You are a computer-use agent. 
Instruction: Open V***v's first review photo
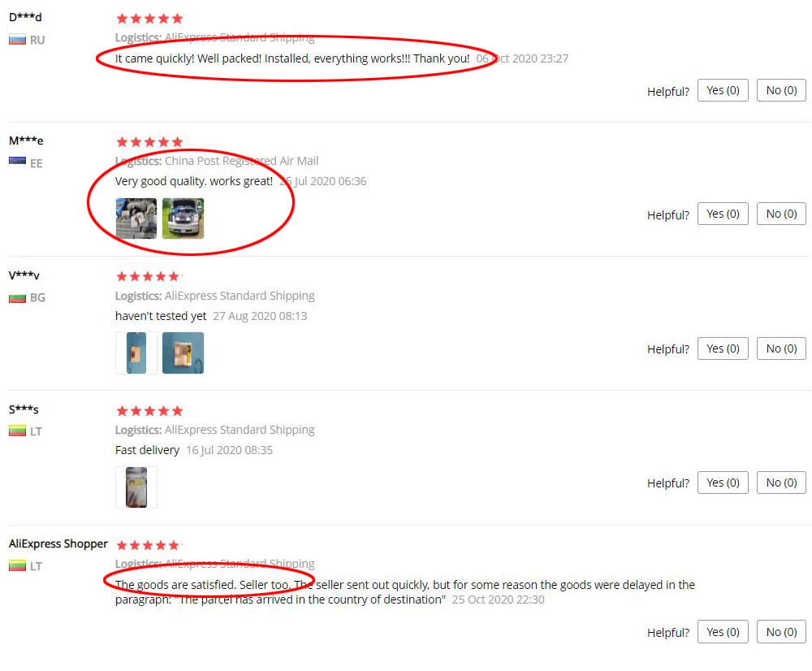point(136,353)
